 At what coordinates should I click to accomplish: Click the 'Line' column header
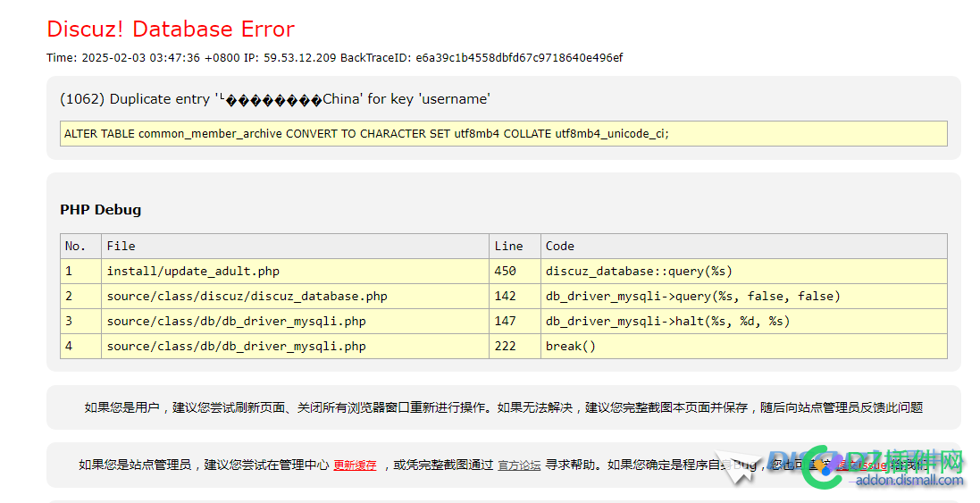[515, 247]
